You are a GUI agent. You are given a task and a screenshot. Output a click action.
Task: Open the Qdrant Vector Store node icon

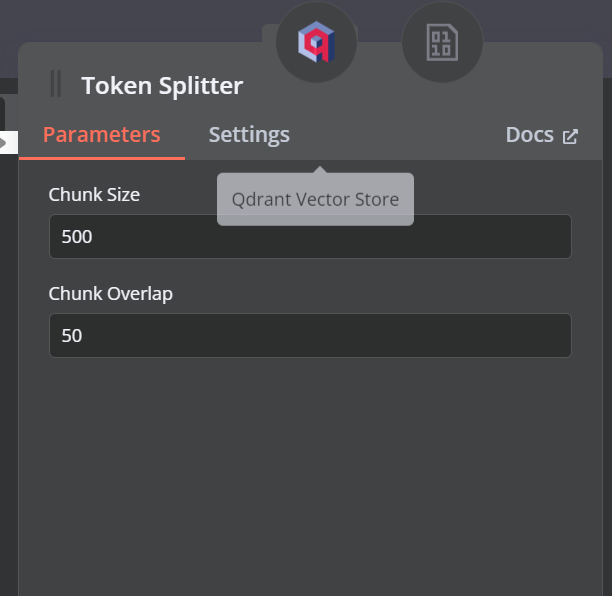[x=317, y=42]
